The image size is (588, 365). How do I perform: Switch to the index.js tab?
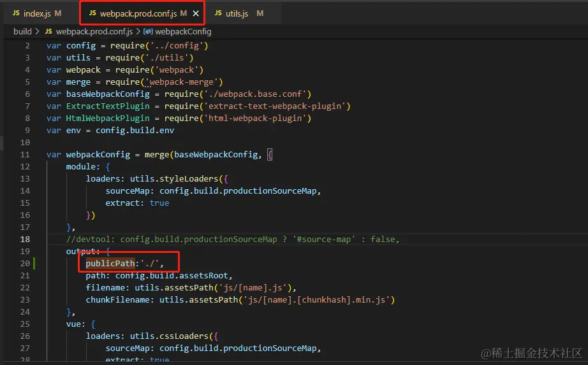[x=37, y=13]
